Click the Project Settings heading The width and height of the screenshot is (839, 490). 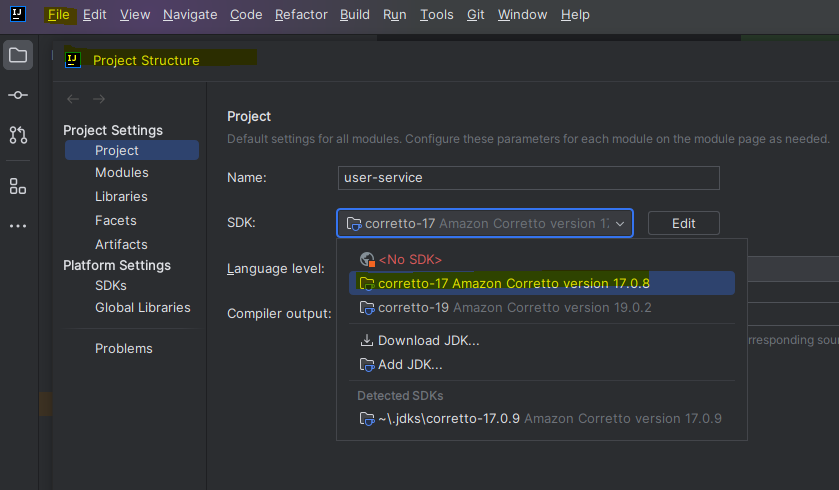113,130
